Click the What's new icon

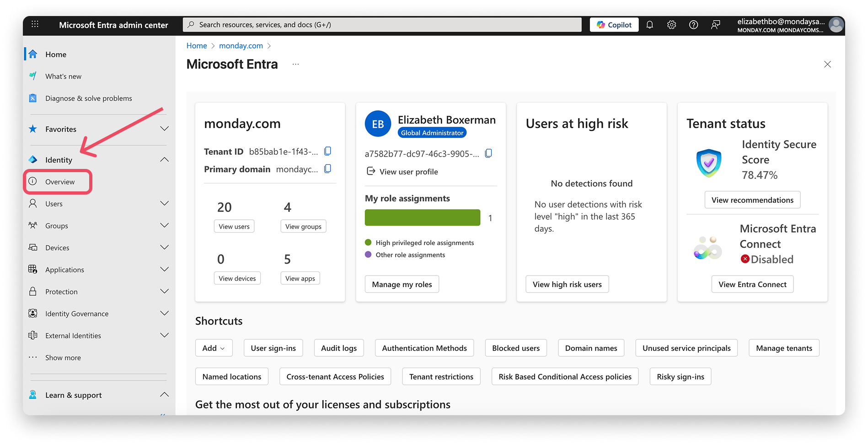coord(33,76)
